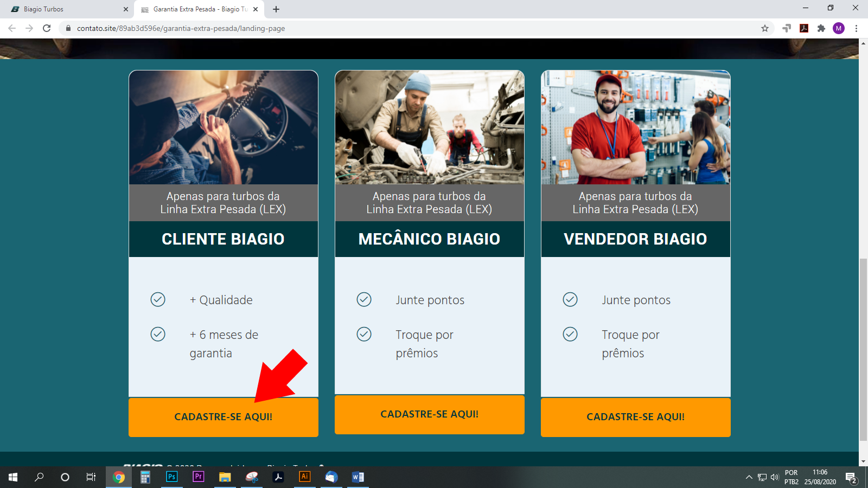Open File Explorer from the taskbar
Viewport: 868px width, 488px height.
click(x=225, y=477)
